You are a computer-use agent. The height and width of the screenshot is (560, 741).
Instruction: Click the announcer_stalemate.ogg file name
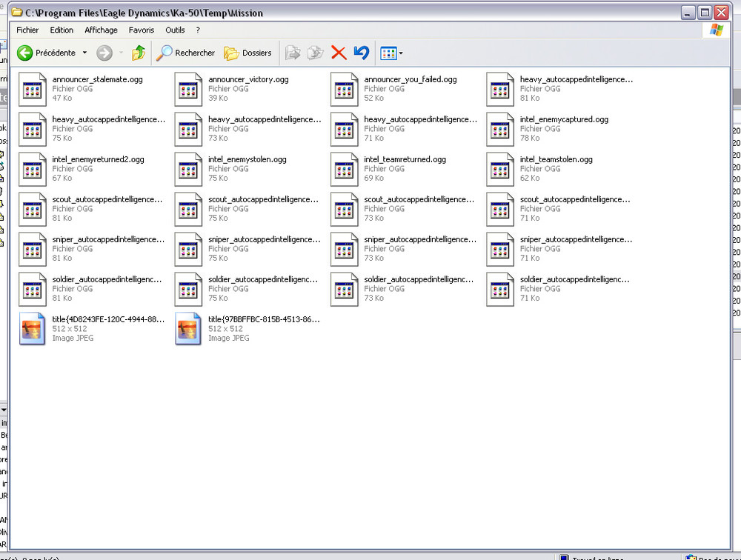click(x=97, y=79)
